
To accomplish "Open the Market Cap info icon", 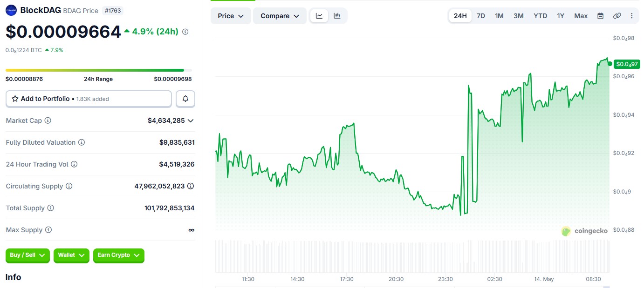I will pos(48,121).
